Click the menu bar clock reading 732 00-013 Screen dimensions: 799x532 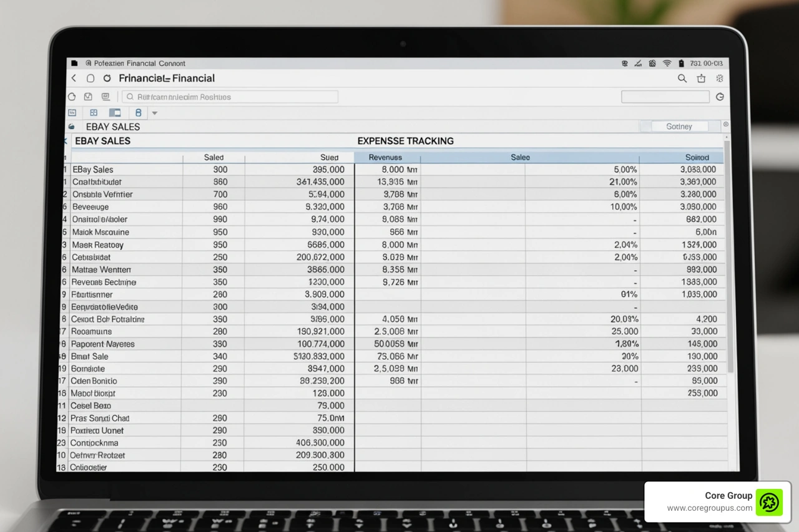point(707,64)
